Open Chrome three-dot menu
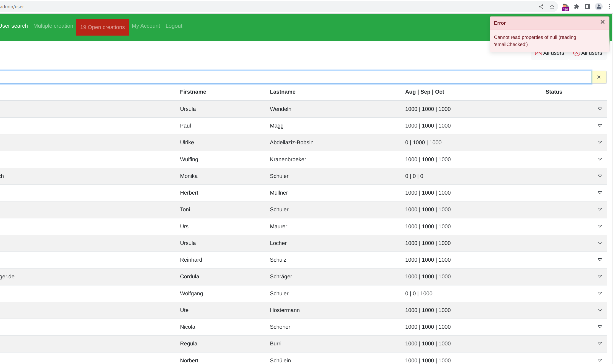Viewport: 613px width, 364px height. pyautogui.click(x=609, y=7)
